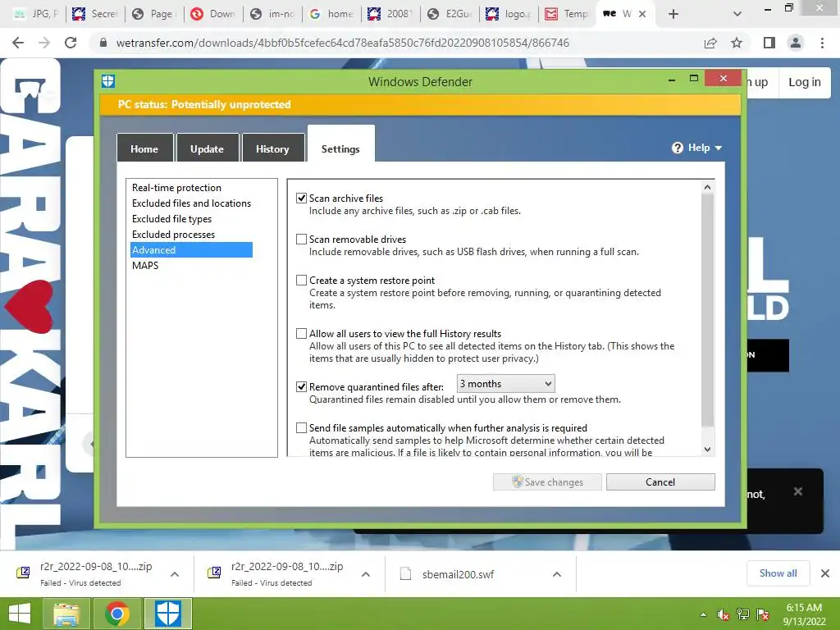Screen dimensions: 840x630
Task: Expand options for sbemail200.swf download
Action: (x=557, y=573)
